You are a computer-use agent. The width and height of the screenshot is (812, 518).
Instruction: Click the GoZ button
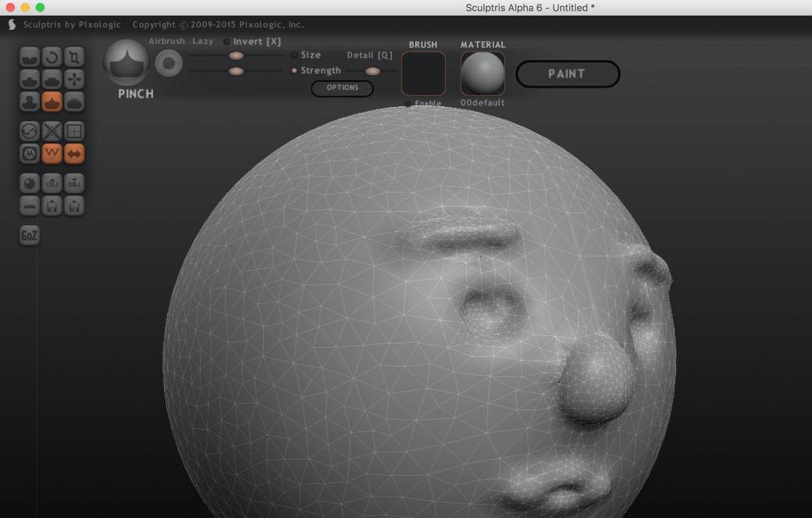30,236
